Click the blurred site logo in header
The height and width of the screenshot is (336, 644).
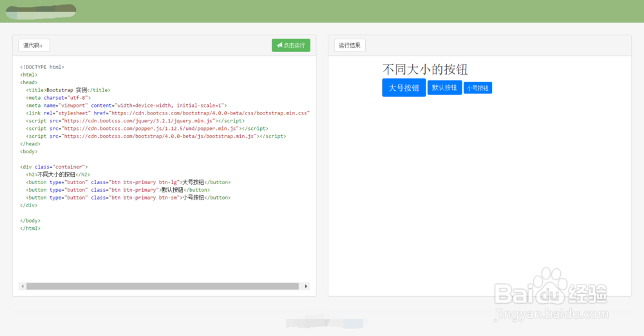click(x=41, y=11)
